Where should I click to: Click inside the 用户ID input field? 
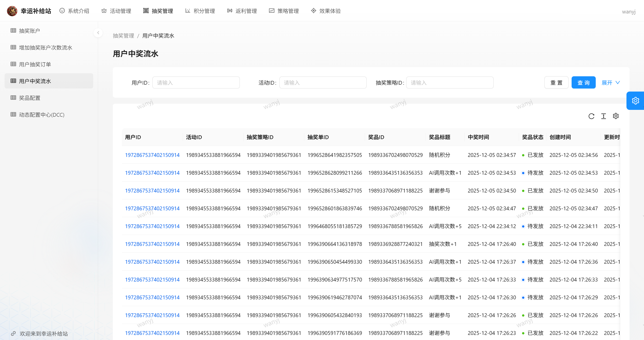tap(196, 82)
